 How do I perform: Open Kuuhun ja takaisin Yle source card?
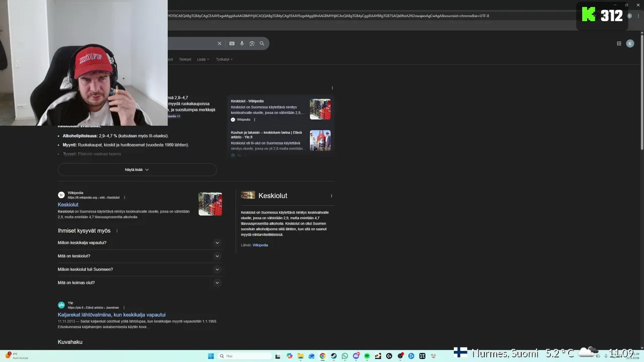tap(281, 140)
